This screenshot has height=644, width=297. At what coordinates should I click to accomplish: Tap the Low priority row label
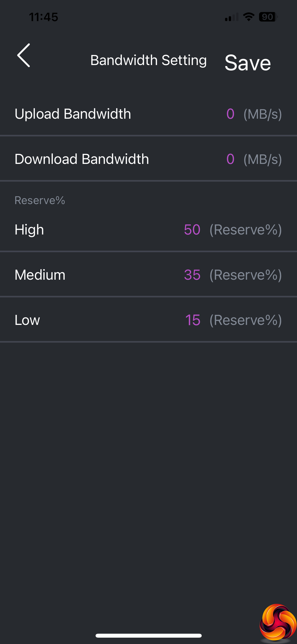tap(27, 320)
